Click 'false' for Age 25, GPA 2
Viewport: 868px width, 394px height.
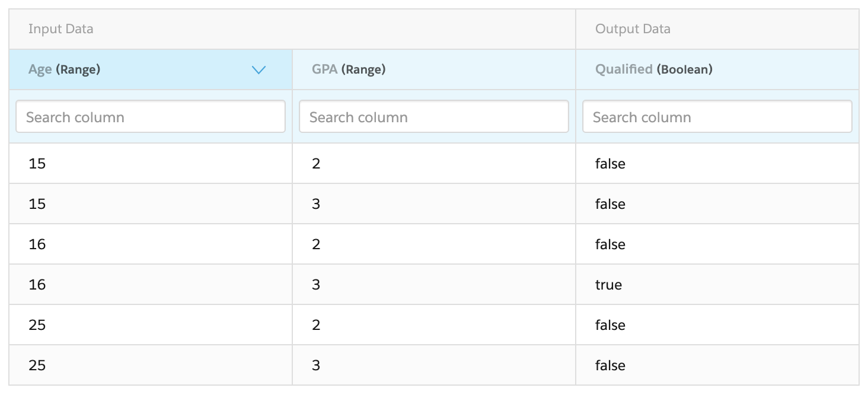(610, 325)
